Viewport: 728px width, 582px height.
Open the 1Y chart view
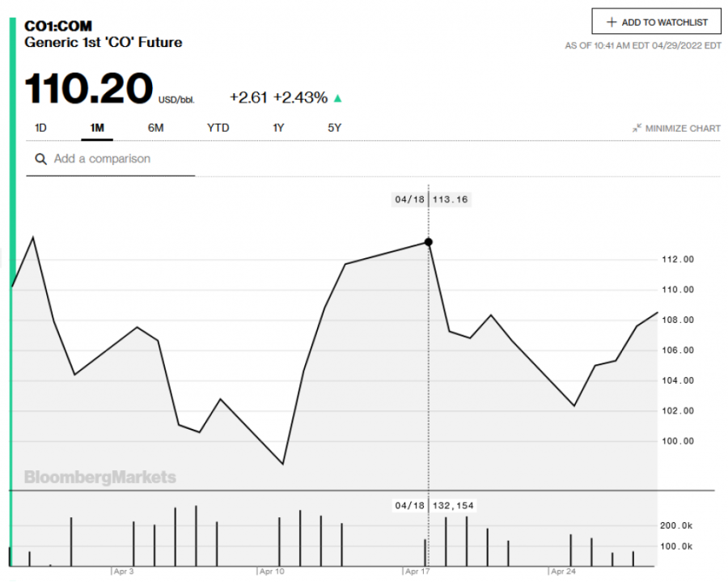tap(279, 128)
